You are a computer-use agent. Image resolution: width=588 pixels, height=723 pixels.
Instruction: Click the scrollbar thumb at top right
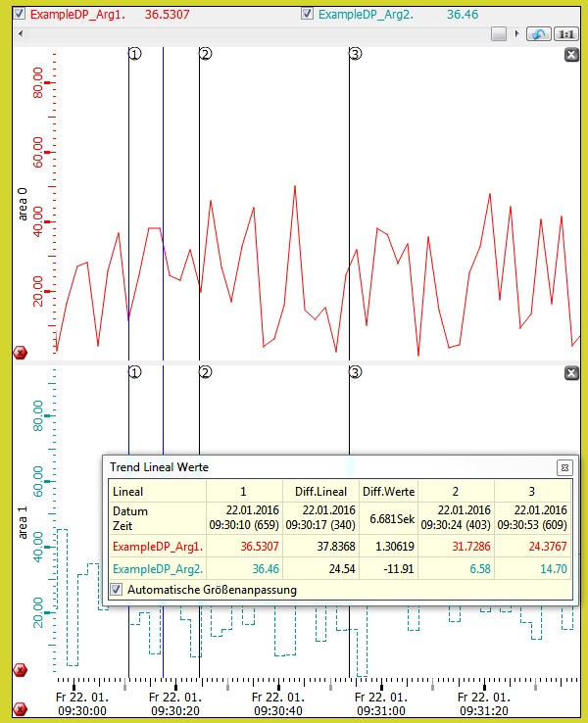tap(499, 34)
